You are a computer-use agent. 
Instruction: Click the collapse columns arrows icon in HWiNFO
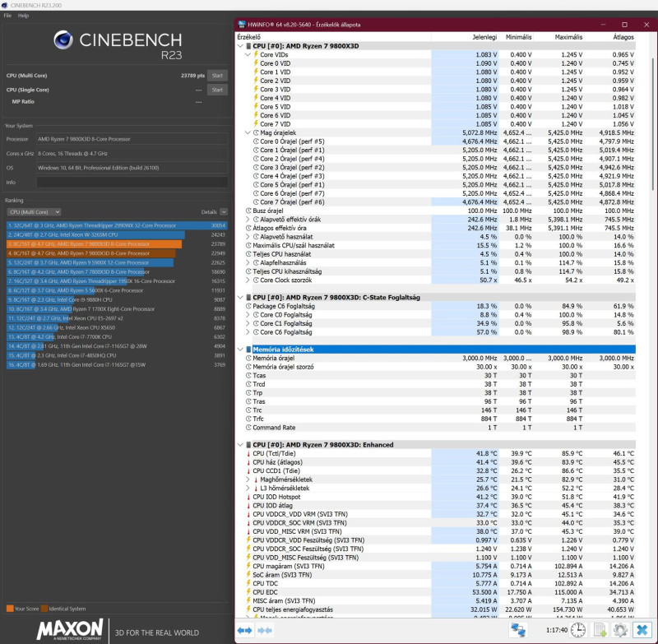264,630
